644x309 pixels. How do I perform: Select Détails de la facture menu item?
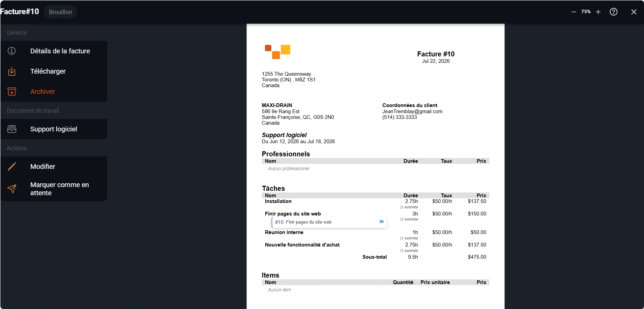pos(54,51)
